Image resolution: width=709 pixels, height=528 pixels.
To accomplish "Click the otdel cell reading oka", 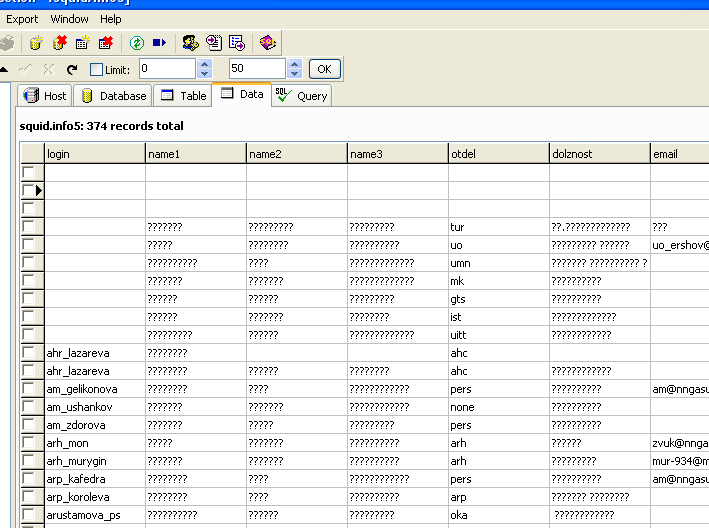I will coord(499,515).
